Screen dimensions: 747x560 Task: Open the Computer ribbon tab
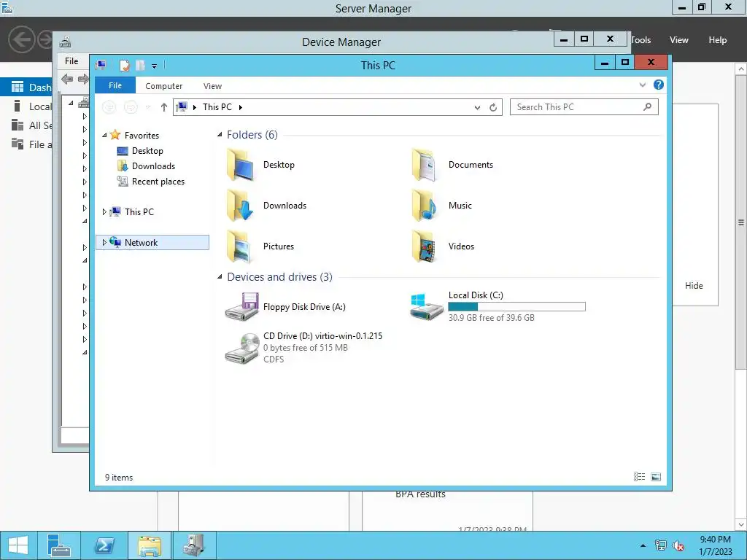click(x=164, y=86)
